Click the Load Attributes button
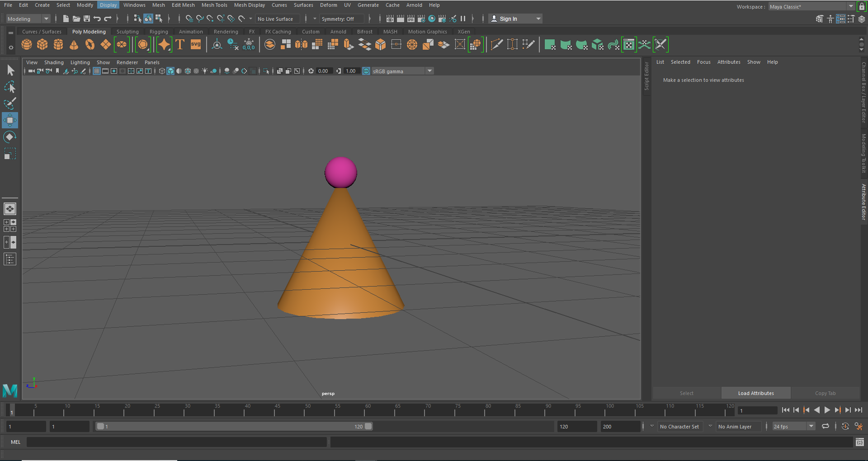868x461 pixels. [x=756, y=393]
